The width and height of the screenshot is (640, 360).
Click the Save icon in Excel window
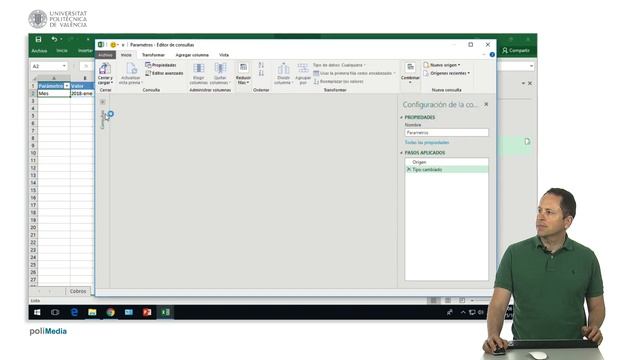point(38,40)
